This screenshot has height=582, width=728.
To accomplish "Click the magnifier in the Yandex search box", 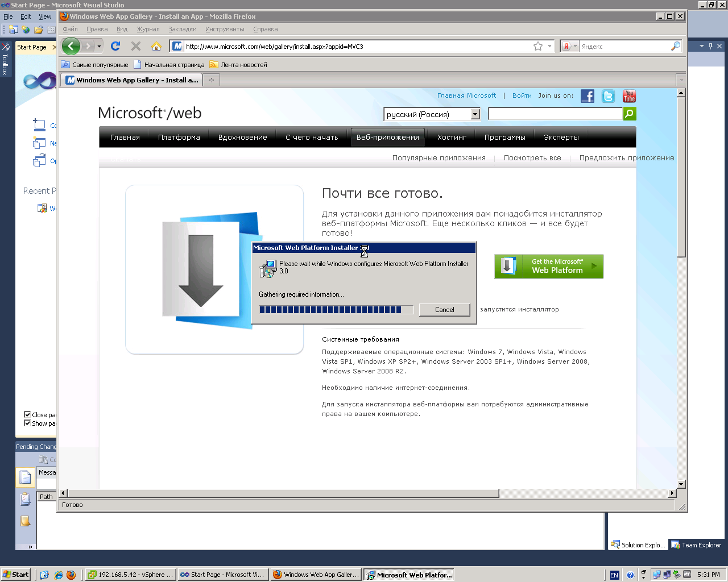I will (676, 46).
